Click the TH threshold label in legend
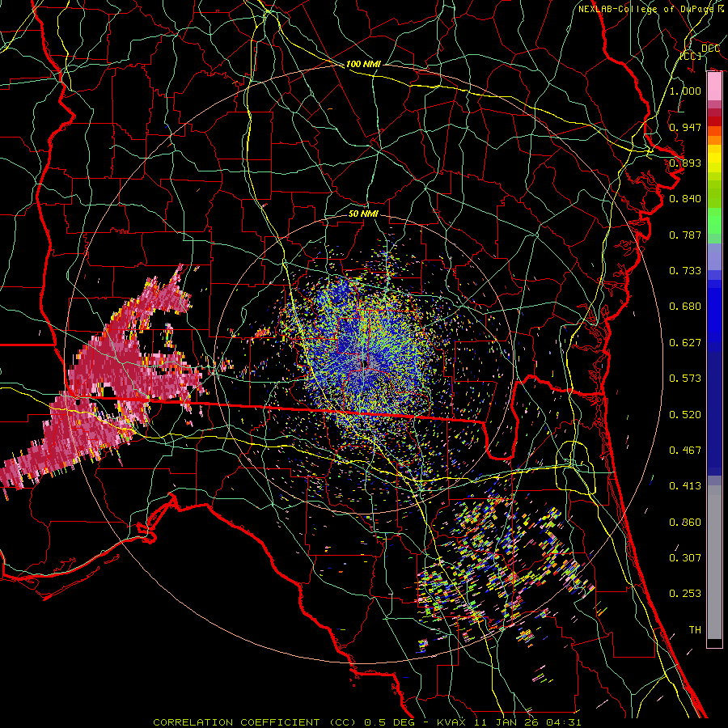This screenshot has width=728, height=728. click(x=695, y=630)
